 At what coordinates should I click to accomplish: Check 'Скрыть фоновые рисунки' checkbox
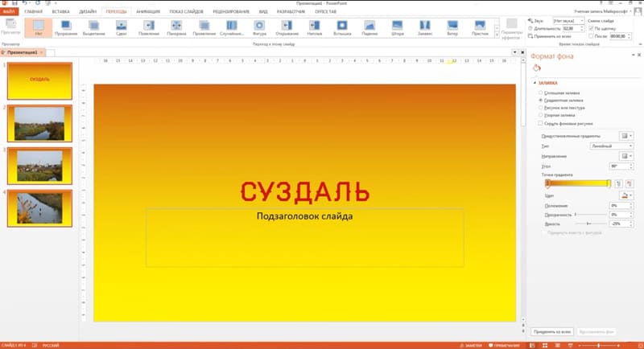pos(540,123)
